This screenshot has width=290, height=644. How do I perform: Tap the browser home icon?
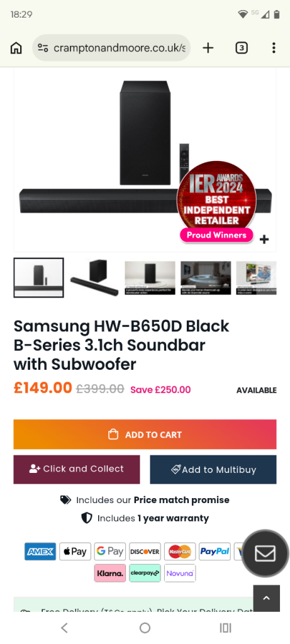click(x=16, y=48)
